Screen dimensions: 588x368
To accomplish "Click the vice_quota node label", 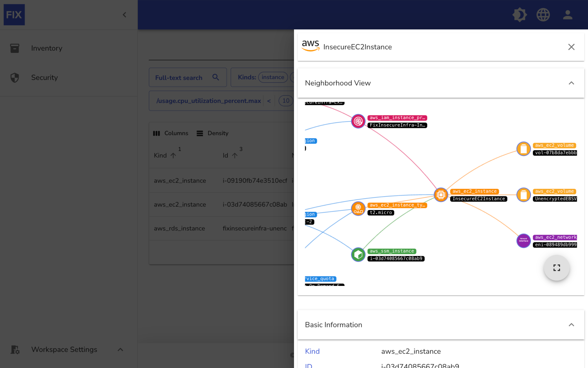I will [x=320, y=279].
